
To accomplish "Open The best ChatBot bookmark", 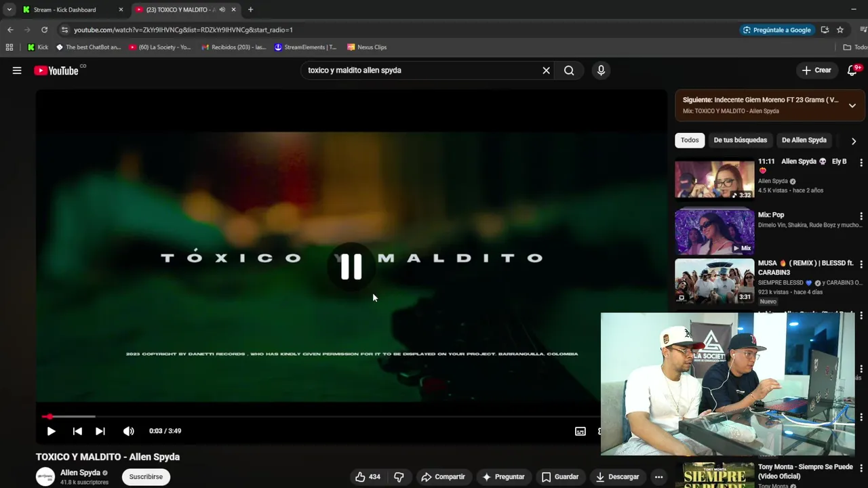I will pos(88,47).
